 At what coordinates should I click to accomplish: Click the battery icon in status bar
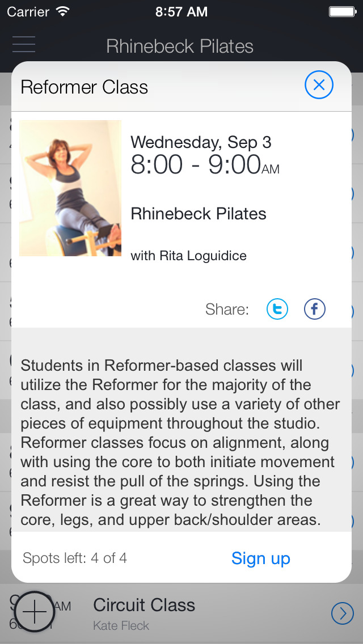342,11
